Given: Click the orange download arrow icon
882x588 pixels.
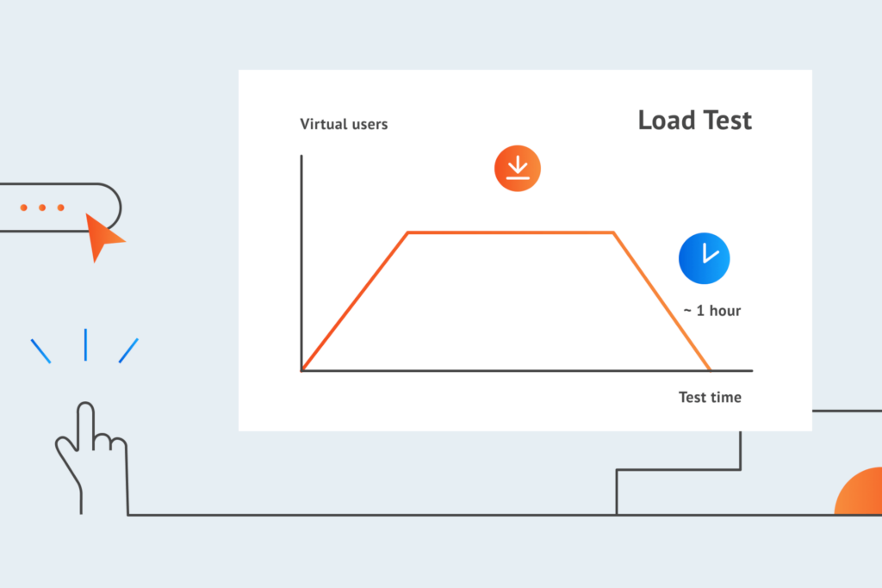Looking at the screenshot, I should tap(518, 168).
